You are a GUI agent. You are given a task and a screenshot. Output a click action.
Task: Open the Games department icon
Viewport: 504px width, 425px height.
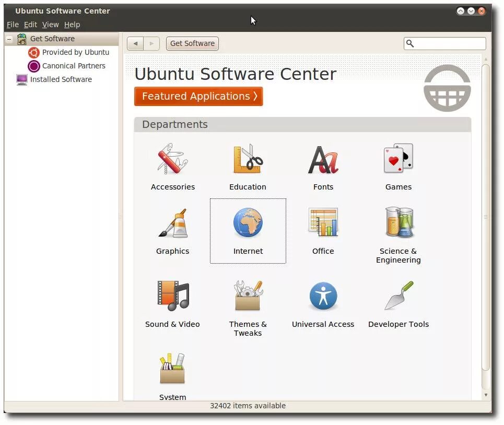pos(398,158)
